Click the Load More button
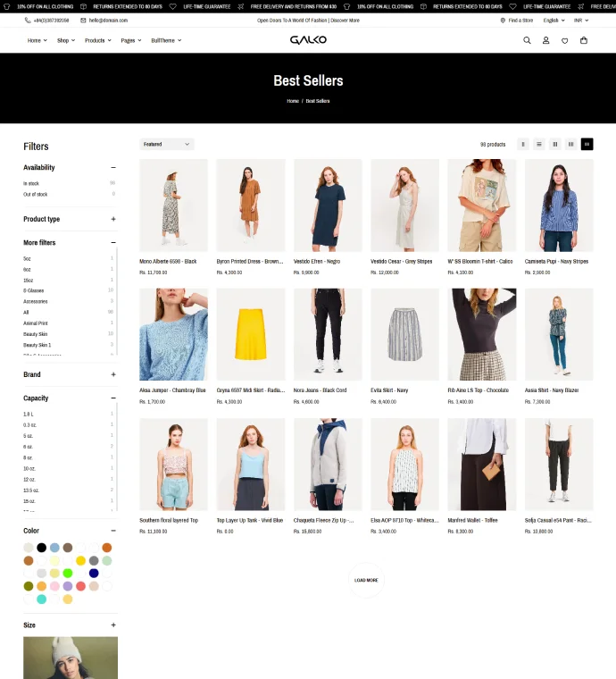This screenshot has width=616, height=679. 366,580
